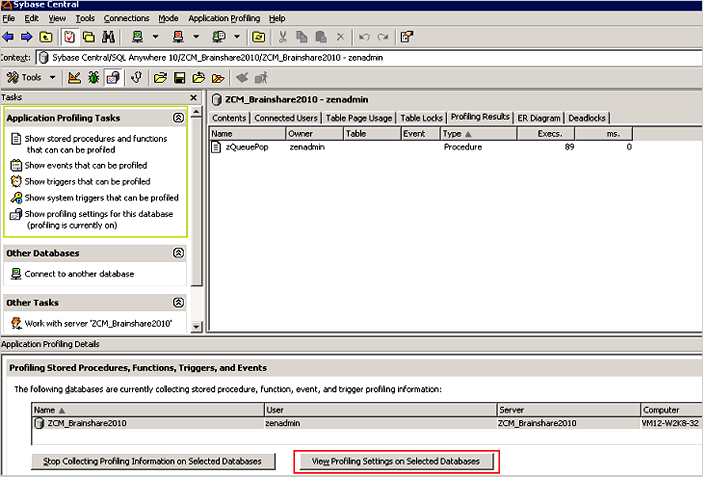Switch to the Deadlocks tab
This screenshot has height=477, width=703.
587,118
